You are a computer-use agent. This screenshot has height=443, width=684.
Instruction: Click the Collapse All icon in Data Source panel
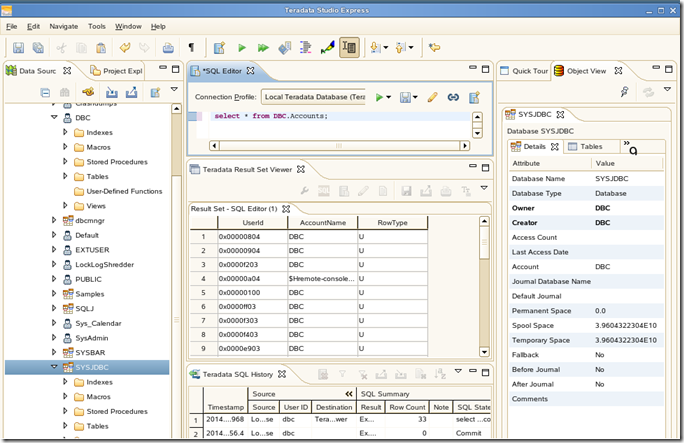click(x=46, y=92)
